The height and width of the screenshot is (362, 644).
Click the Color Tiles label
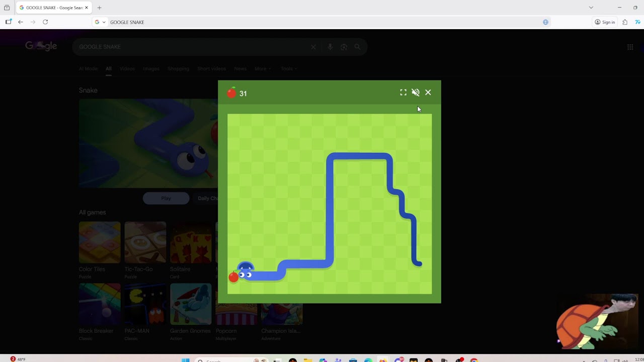(92, 269)
